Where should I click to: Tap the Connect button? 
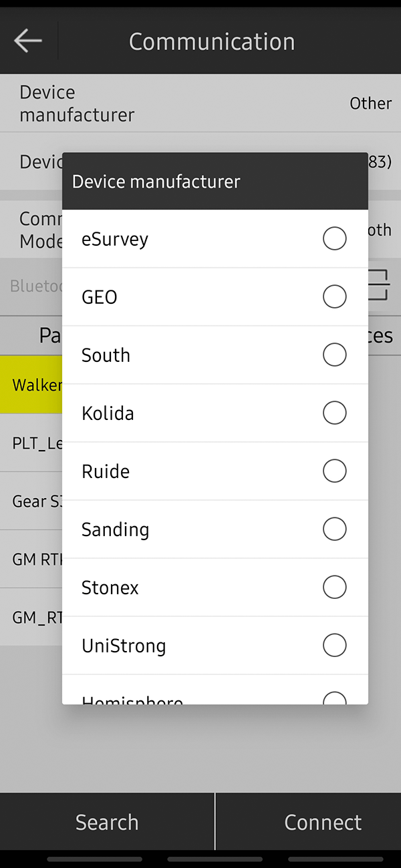coord(323,822)
